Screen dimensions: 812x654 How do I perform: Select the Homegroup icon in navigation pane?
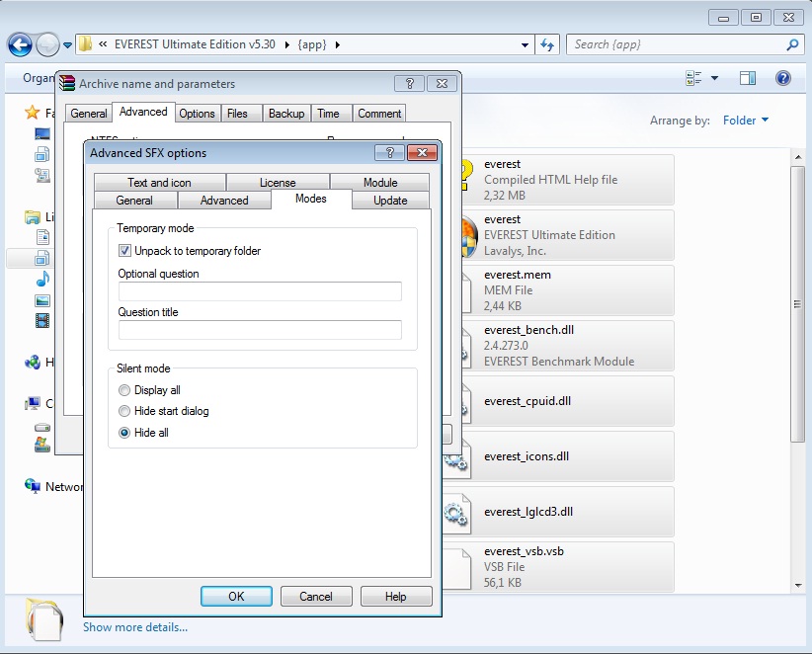pos(33,362)
